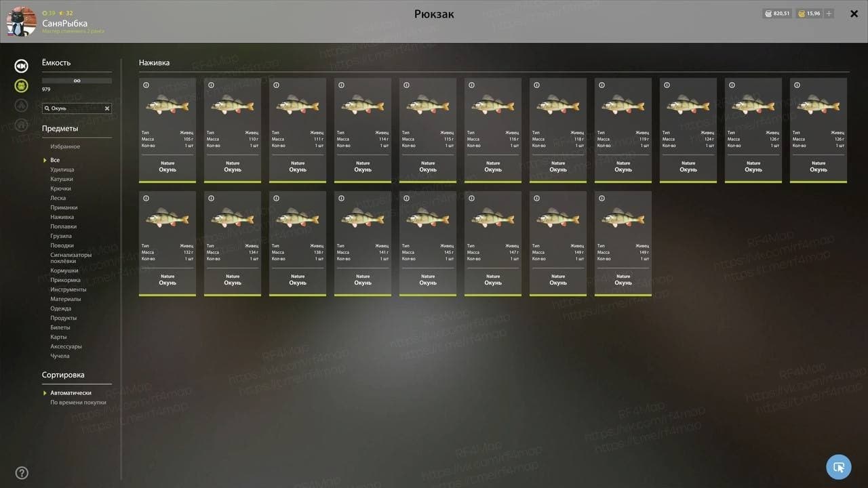The height and width of the screenshot is (488, 868).
Task: Show info for the 134 г perch
Action: pos(211,199)
